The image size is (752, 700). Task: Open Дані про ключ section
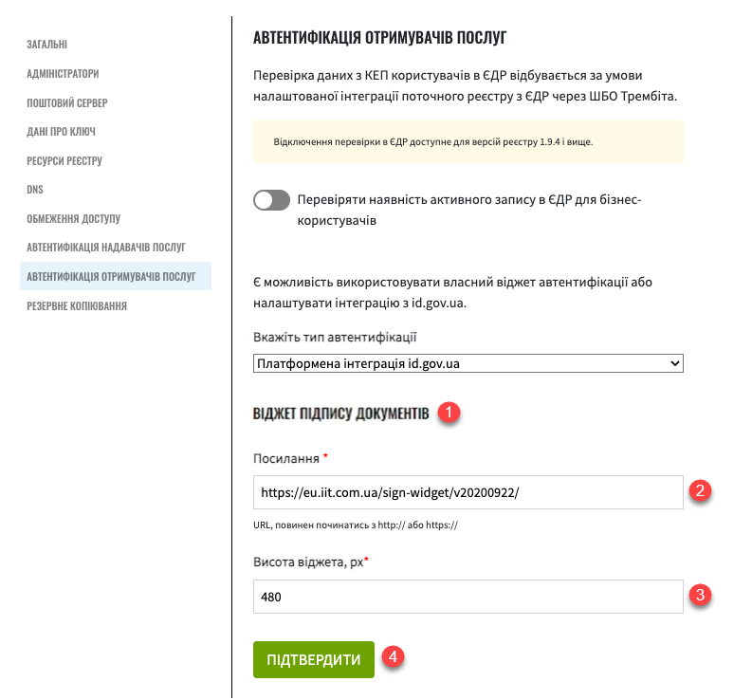pyautogui.click(x=61, y=132)
